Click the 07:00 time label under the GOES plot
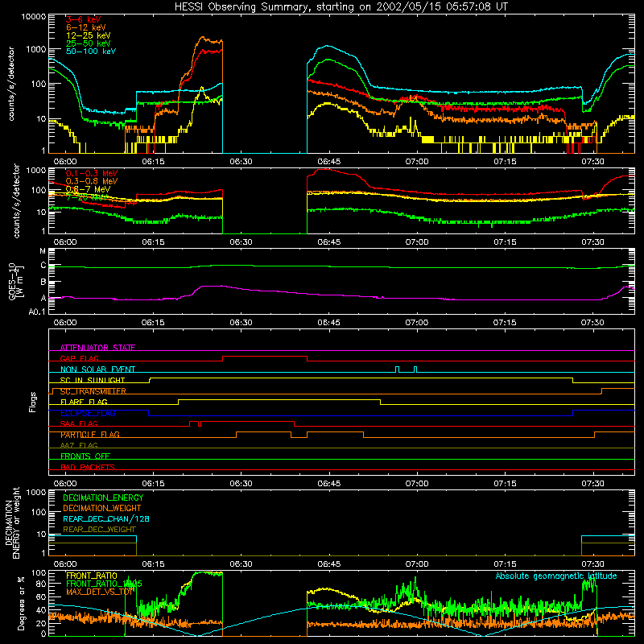Screen dimensions: 644x644 pos(417,323)
